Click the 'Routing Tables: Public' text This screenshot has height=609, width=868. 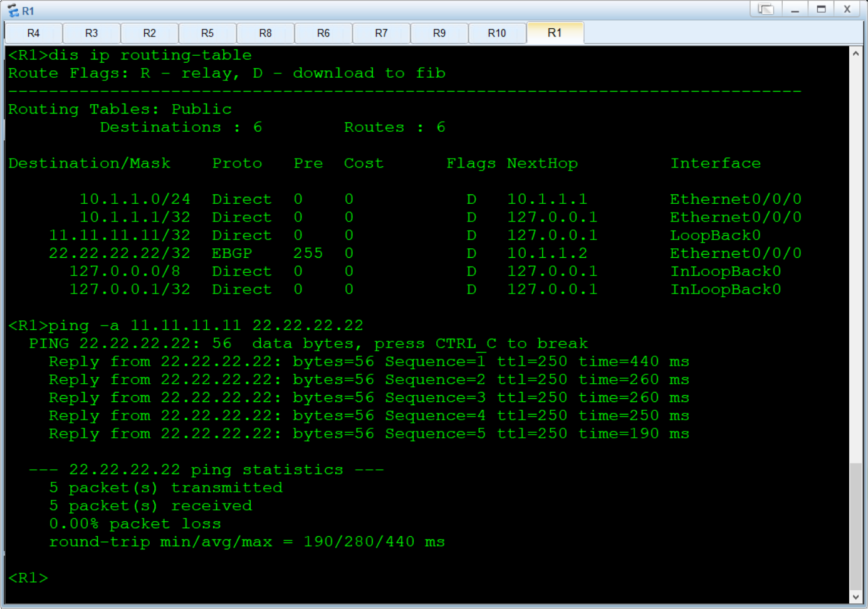[120, 109]
